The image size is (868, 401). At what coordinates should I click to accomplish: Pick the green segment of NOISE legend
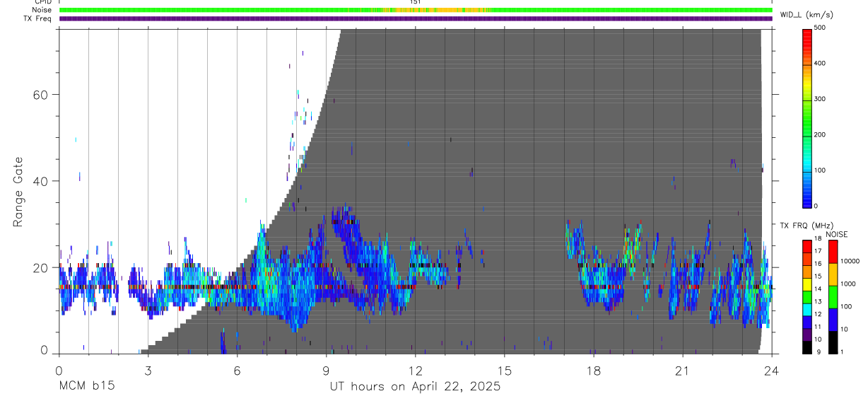point(832,296)
